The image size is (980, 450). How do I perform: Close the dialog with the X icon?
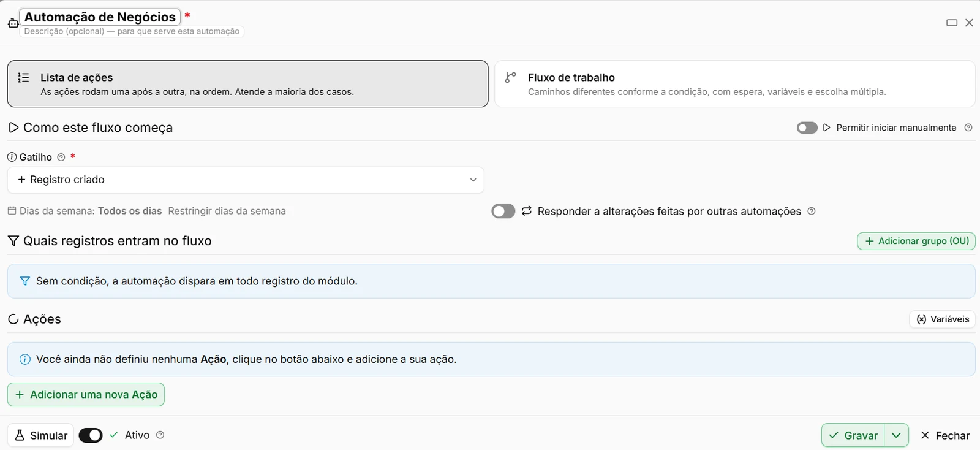tap(969, 23)
